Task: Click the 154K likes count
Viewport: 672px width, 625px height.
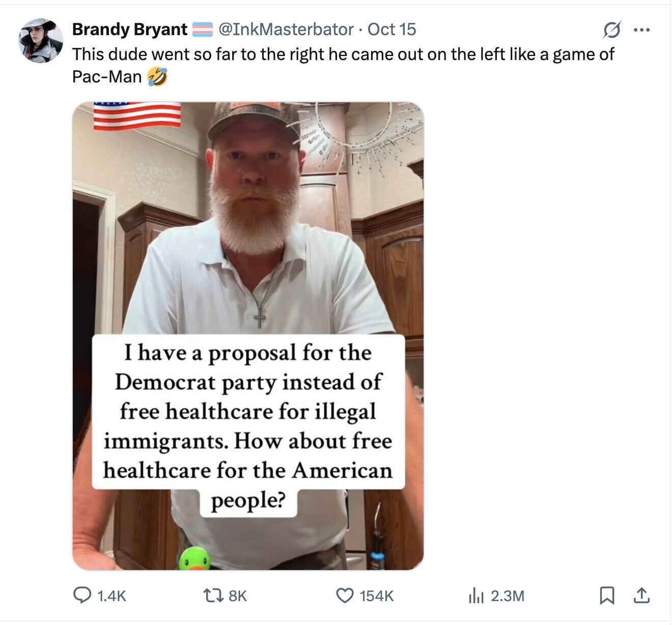Action: (377, 596)
